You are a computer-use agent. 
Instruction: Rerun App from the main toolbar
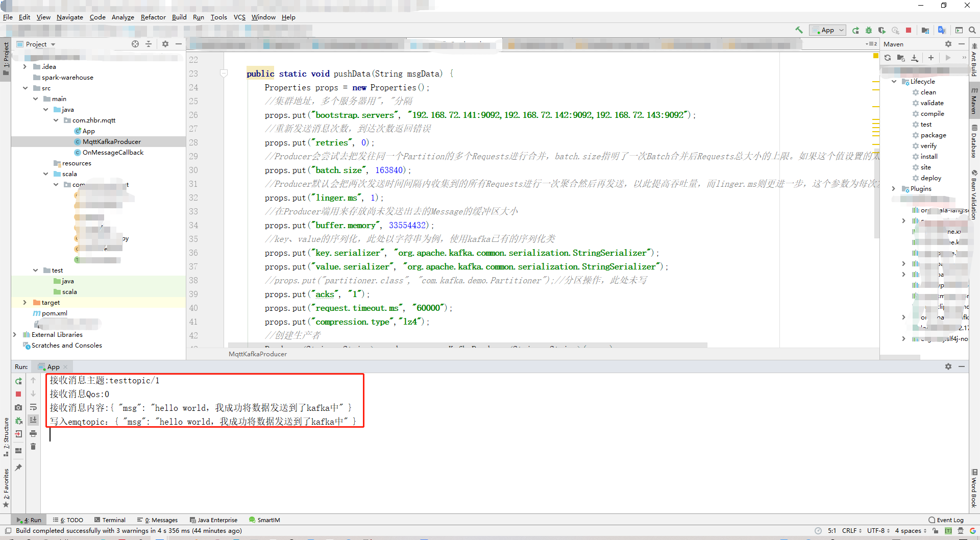tap(855, 30)
